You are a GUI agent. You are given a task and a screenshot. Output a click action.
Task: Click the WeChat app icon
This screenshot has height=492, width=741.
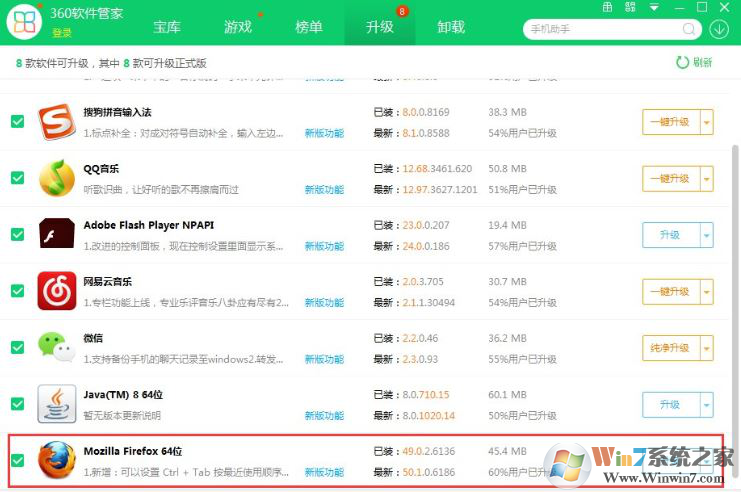click(57, 347)
